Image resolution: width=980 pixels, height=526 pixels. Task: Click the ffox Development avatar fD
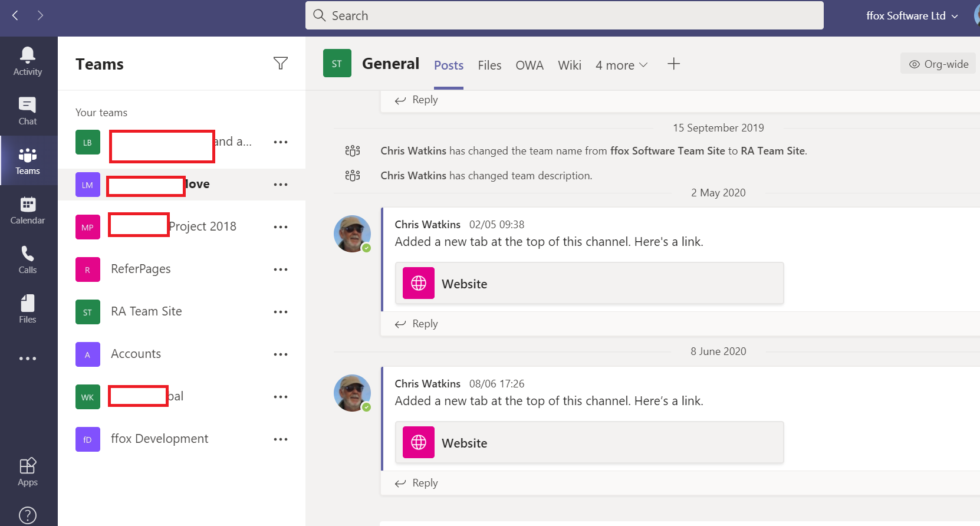pyautogui.click(x=87, y=439)
